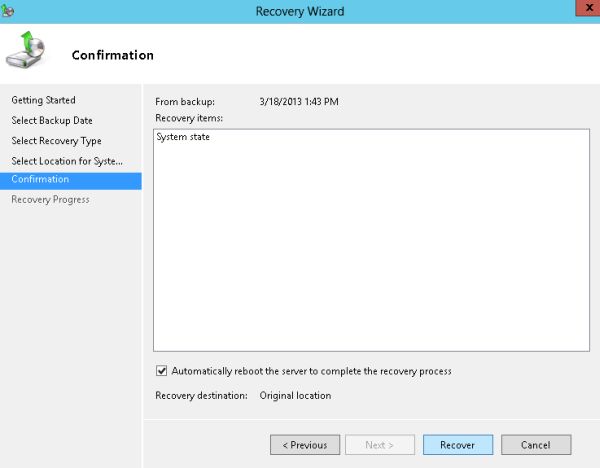Click the Original location destination text
This screenshot has height=468, width=600.
(x=295, y=395)
